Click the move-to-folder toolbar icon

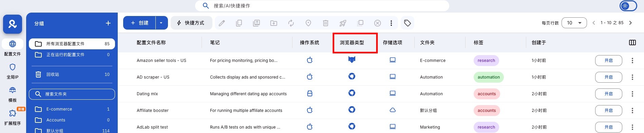273,23
